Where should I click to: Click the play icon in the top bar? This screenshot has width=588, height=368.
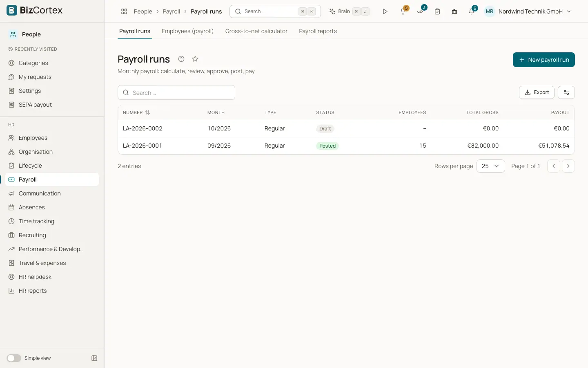click(x=385, y=11)
